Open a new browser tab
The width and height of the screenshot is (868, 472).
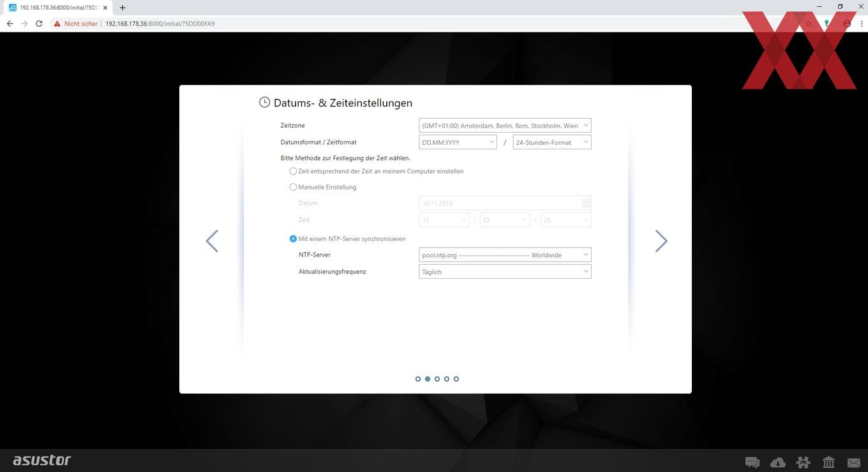tap(123, 8)
